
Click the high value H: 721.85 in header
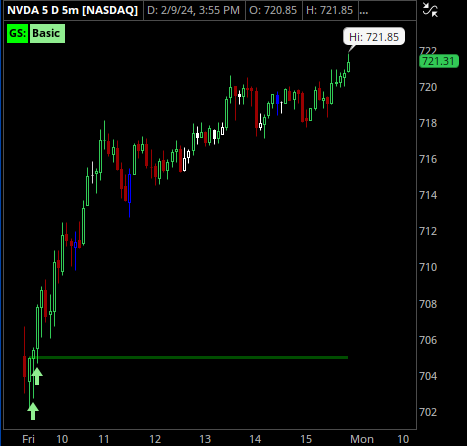329,10
